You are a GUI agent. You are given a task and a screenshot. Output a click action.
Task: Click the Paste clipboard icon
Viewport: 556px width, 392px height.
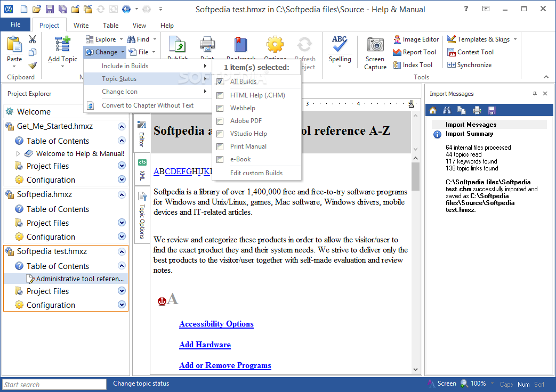click(x=14, y=45)
